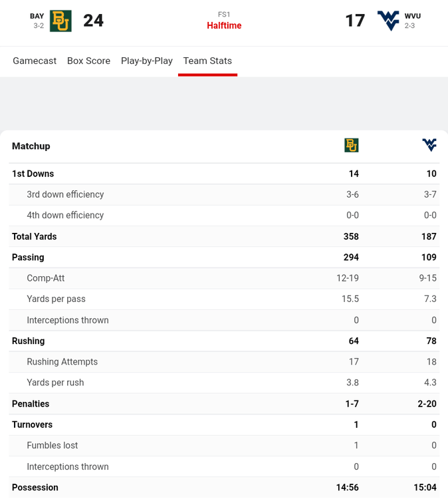Screen dimensions: 448x499
Task: Select the Team Stats tab
Action: pos(207,61)
